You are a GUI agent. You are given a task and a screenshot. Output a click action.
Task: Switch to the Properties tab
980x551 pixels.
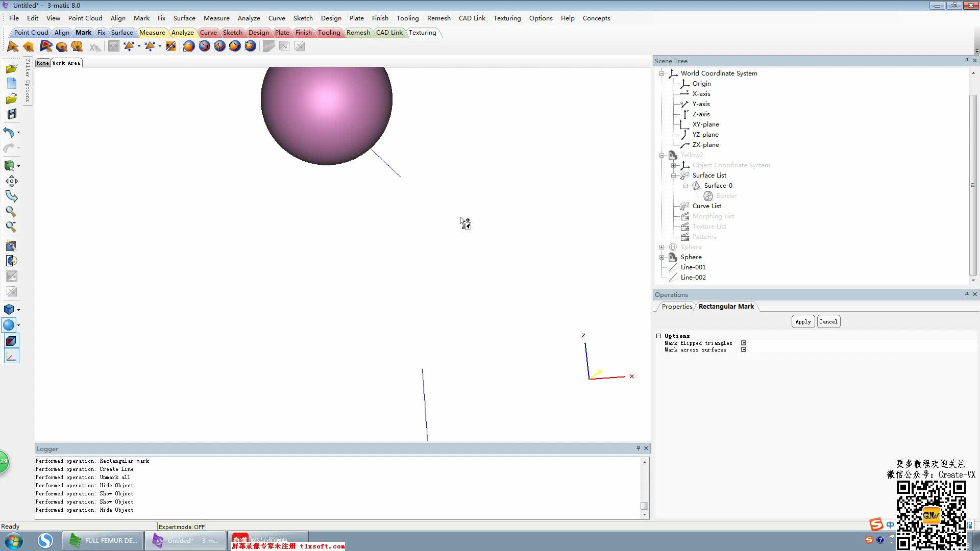pyautogui.click(x=677, y=307)
